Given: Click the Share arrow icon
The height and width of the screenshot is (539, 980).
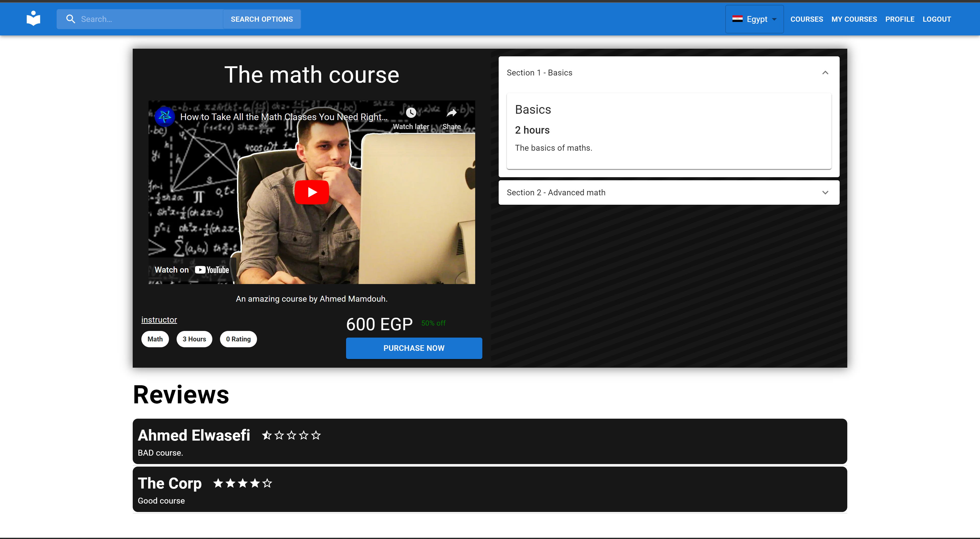Looking at the screenshot, I should 451,113.
